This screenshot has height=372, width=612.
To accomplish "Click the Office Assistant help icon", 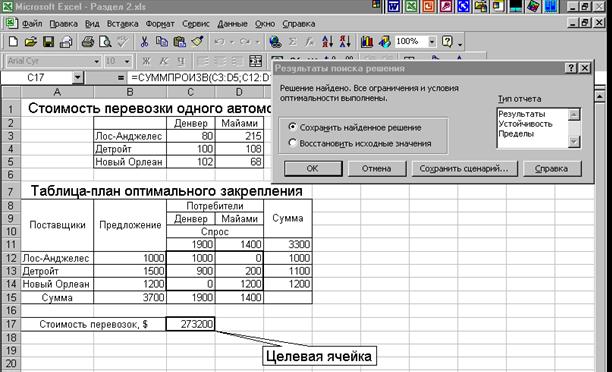I will click(447, 42).
